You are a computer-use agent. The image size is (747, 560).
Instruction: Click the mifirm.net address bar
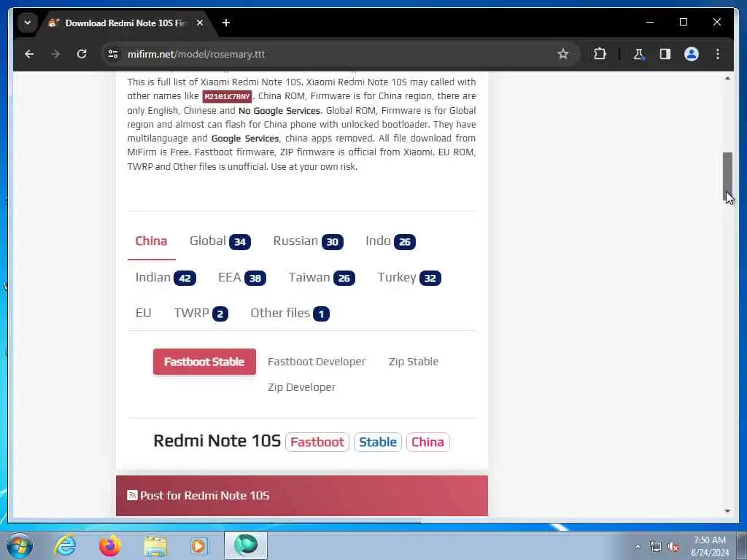[x=333, y=54]
